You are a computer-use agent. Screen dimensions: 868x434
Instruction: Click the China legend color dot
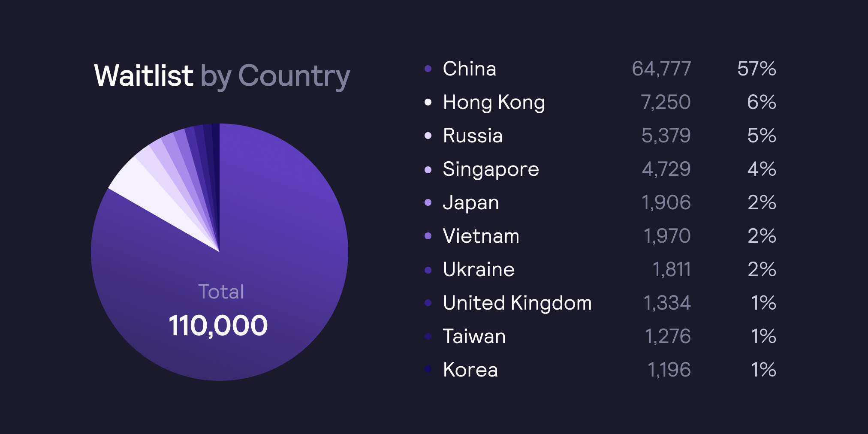point(428,69)
